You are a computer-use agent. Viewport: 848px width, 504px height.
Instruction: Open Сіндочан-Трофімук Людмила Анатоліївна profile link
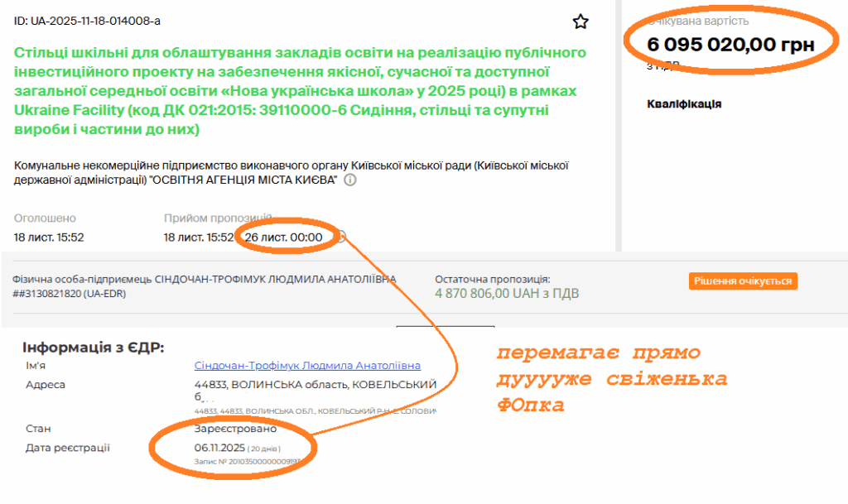click(307, 366)
